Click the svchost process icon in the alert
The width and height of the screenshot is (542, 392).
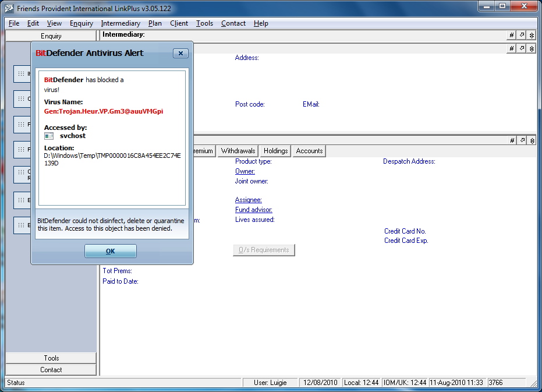[x=49, y=136]
